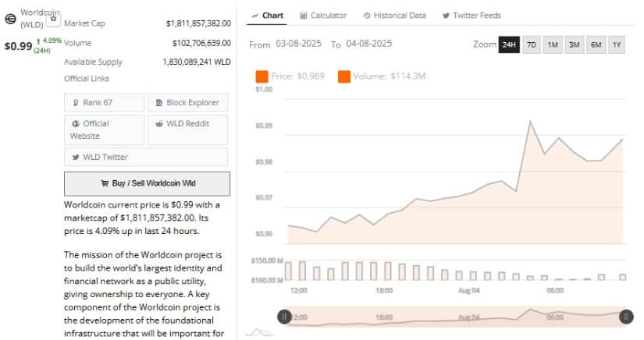Viewport: 644px width, 340px height.
Task: Select the 1Y zoom range
Action: coord(617,44)
